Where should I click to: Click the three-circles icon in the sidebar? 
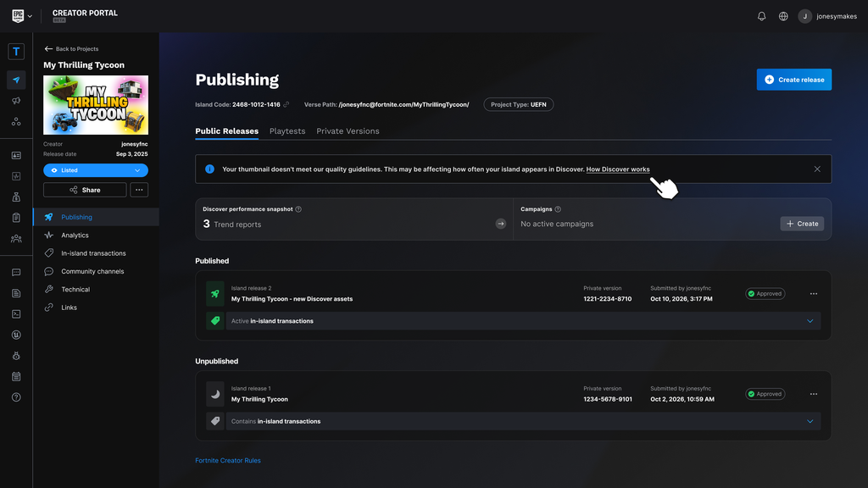(x=16, y=121)
